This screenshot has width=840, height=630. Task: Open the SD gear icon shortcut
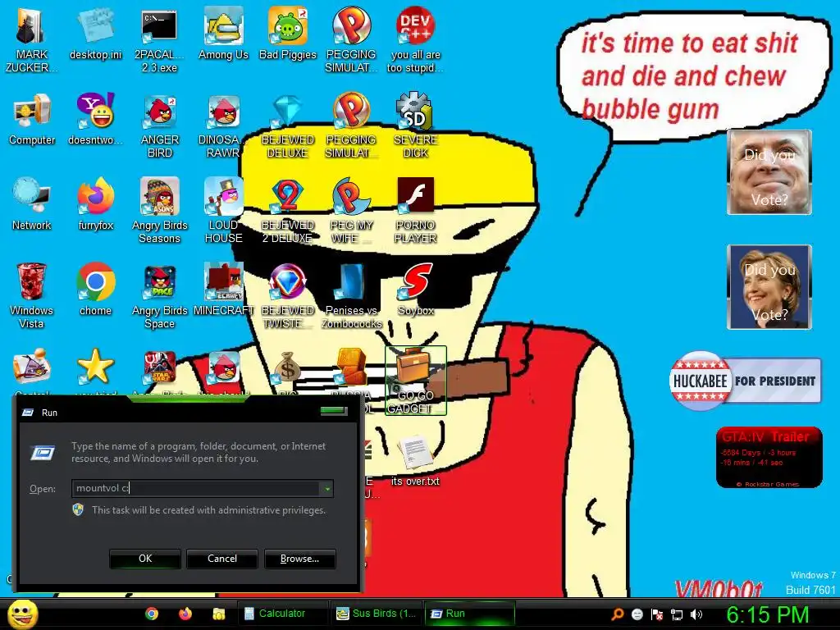pyautogui.click(x=415, y=126)
